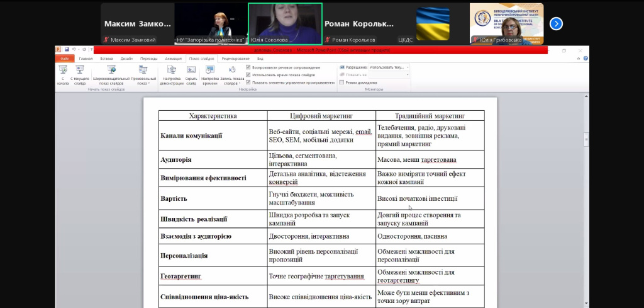
Task: Open quick access toolbar customize arrow
Action: [x=91, y=50]
